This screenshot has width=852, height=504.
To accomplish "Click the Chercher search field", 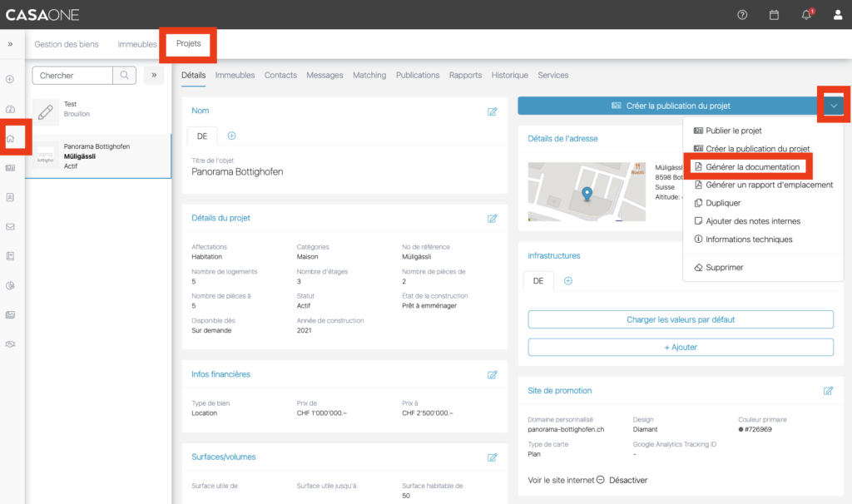I will tap(73, 76).
